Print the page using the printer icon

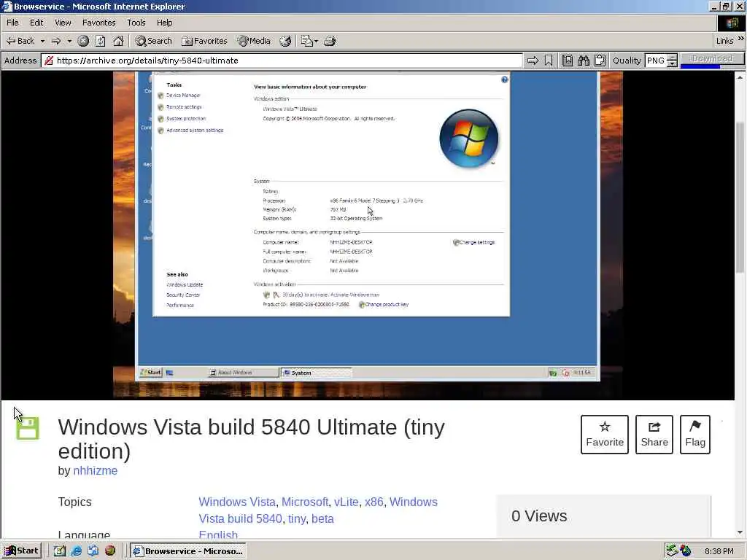(330, 41)
